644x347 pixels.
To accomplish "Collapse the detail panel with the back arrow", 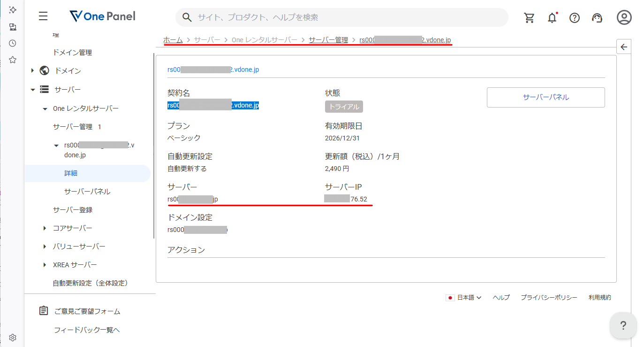I will pos(624,46).
